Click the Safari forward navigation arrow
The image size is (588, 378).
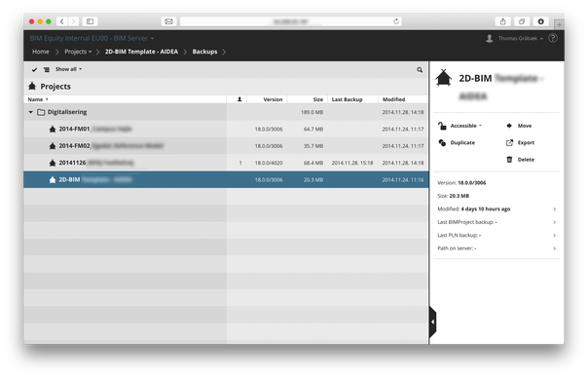point(74,21)
